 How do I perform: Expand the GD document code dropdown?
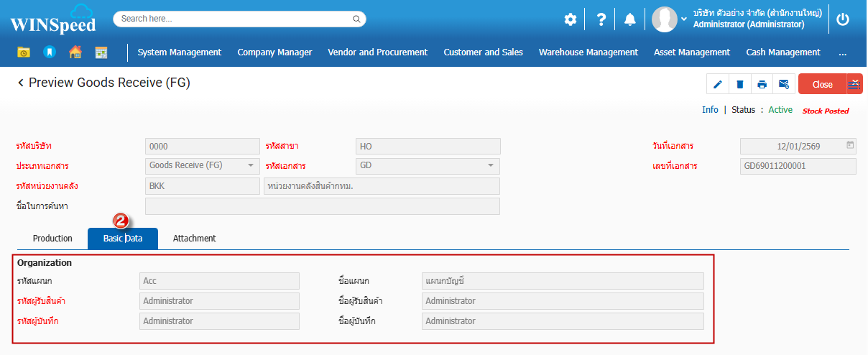coord(491,166)
